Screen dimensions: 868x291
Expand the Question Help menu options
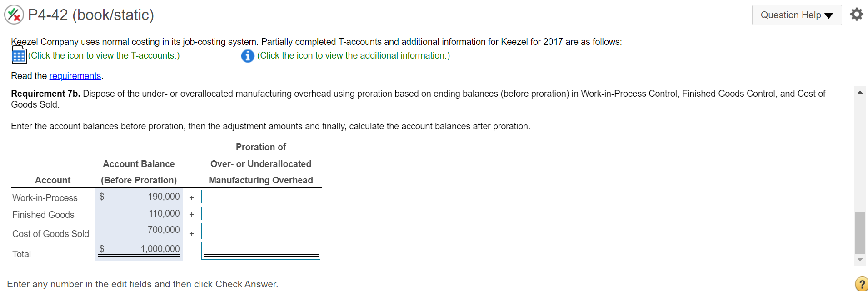[797, 15]
